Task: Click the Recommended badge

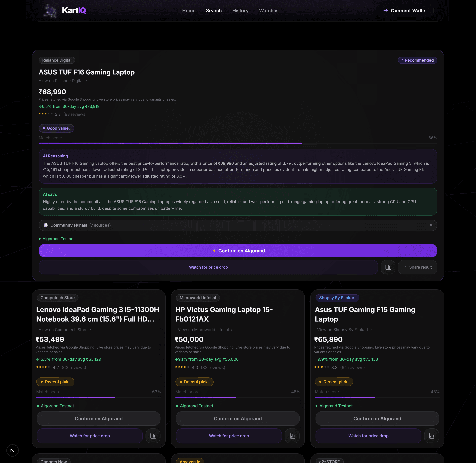Action: pos(417,60)
